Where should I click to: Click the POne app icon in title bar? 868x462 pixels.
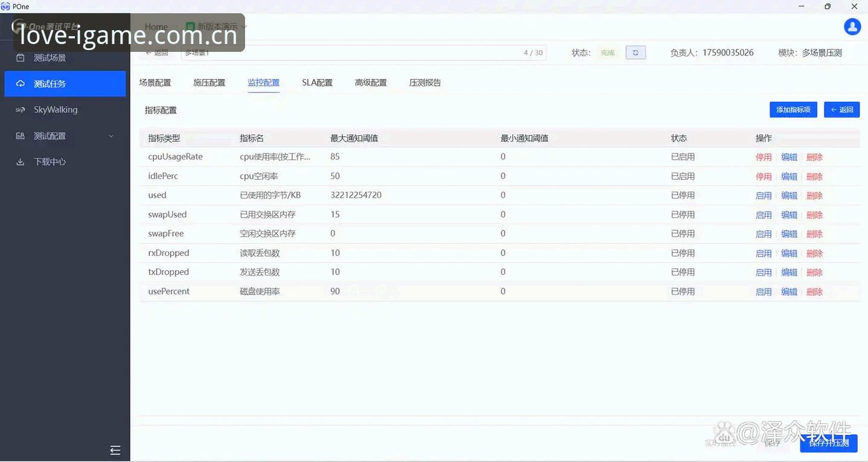tap(5, 7)
